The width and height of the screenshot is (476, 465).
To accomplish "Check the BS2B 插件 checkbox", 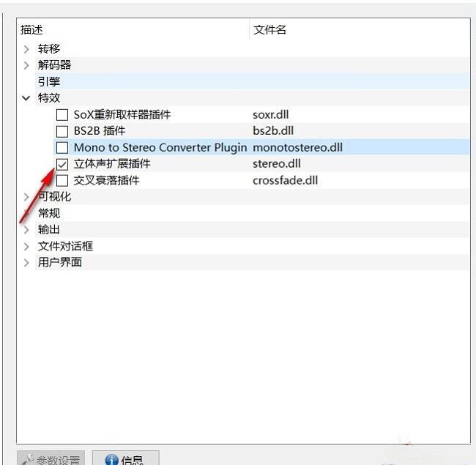I will tap(62, 131).
